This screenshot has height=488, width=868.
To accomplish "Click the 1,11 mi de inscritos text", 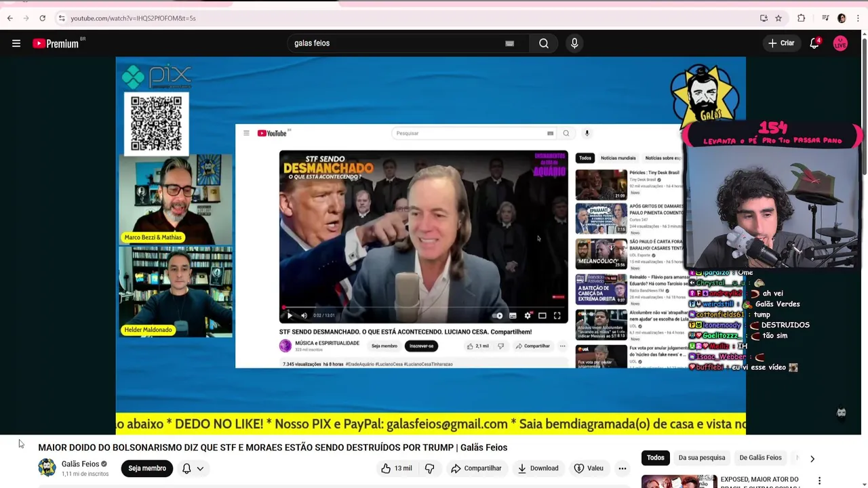I will [x=85, y=474].
